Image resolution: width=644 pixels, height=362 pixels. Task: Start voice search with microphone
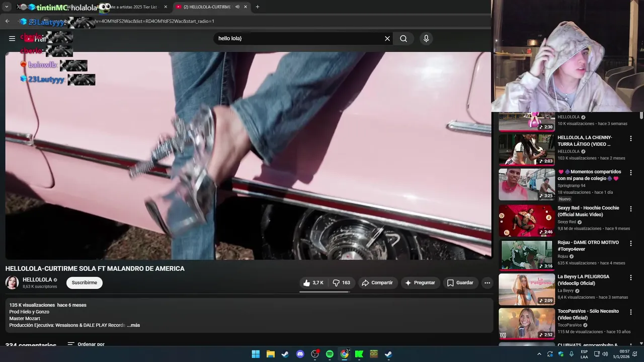(426, 39)
